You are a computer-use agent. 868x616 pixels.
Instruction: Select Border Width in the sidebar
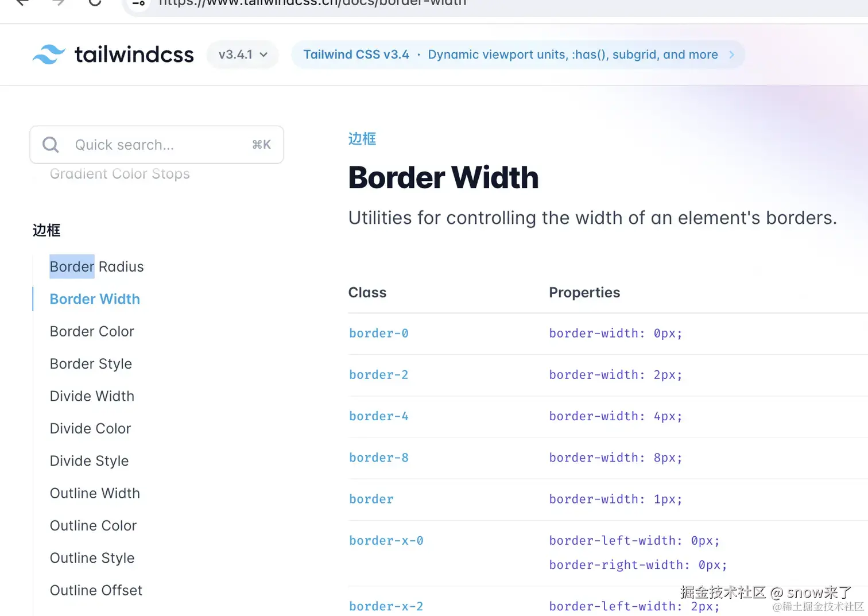(95, 299)
